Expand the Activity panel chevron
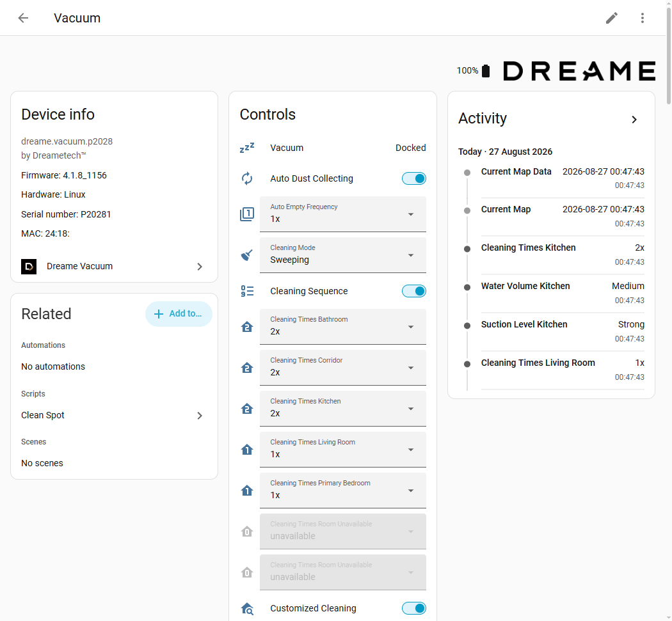672x621 pixels. [634, 120]
